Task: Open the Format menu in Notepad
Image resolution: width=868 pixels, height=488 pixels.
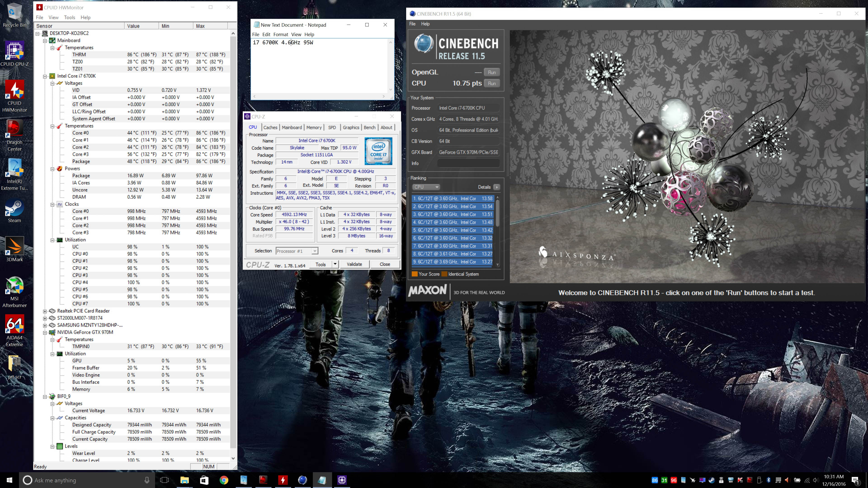Action: [281, 34]
